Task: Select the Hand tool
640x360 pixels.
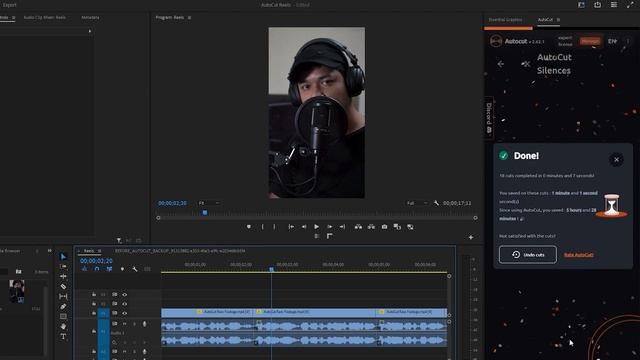Action: (x=63, y=327)
